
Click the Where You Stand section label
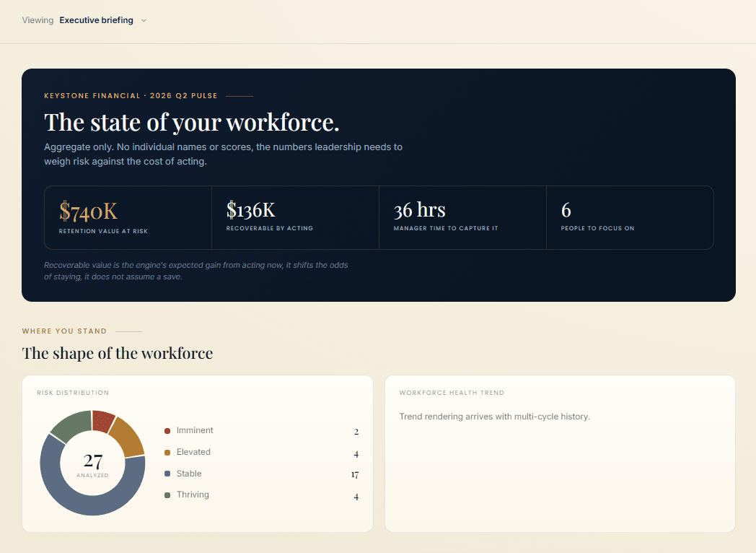(64, 331)
